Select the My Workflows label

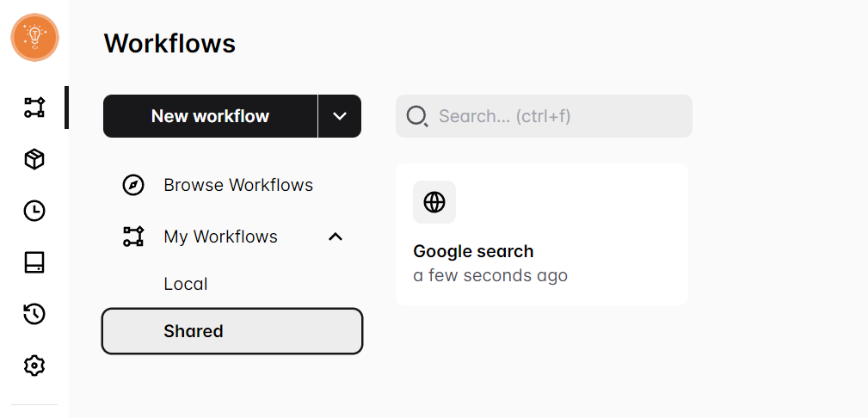(x=220, y=237)
